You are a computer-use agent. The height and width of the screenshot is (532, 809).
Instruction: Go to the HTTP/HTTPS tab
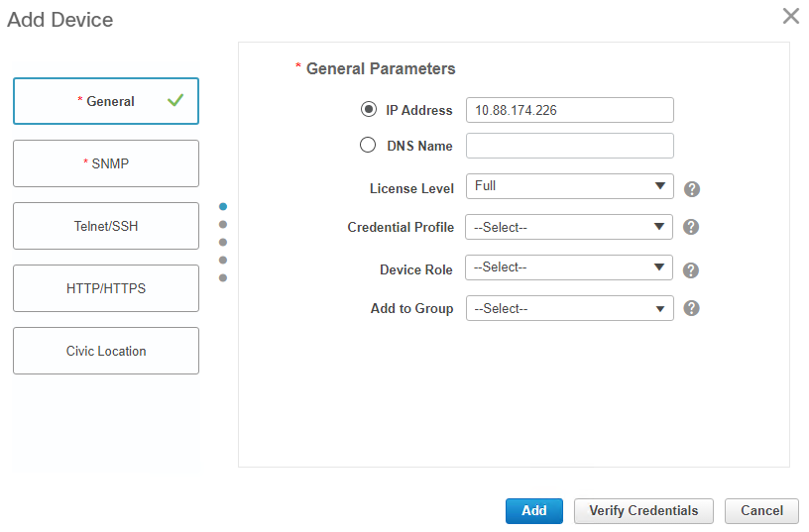(106, 288)
